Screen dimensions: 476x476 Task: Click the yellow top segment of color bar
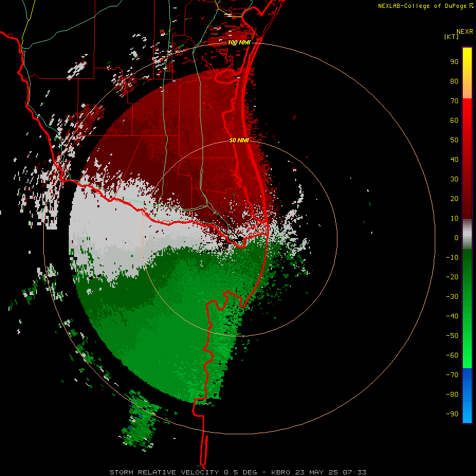467,73
